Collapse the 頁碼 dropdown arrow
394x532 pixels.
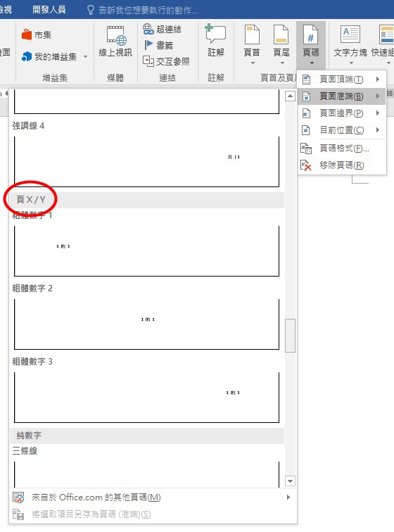[312, 63]
